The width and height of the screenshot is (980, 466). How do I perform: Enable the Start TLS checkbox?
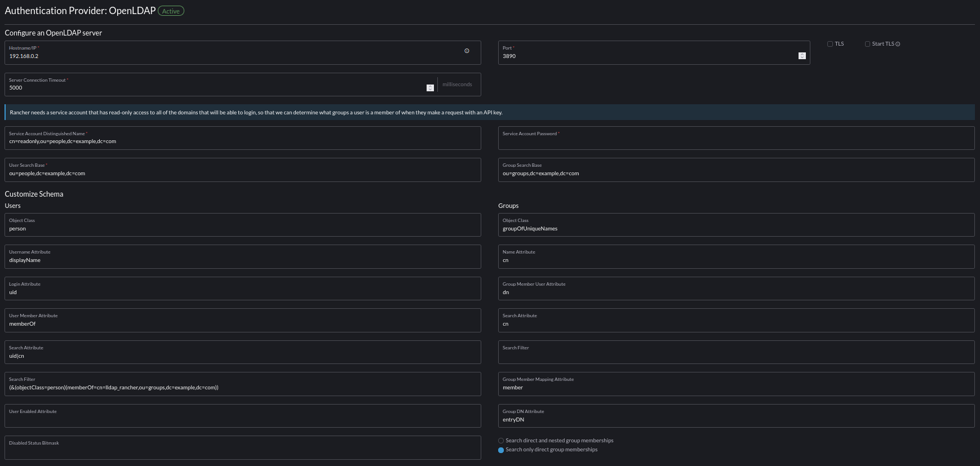[867, 44]
